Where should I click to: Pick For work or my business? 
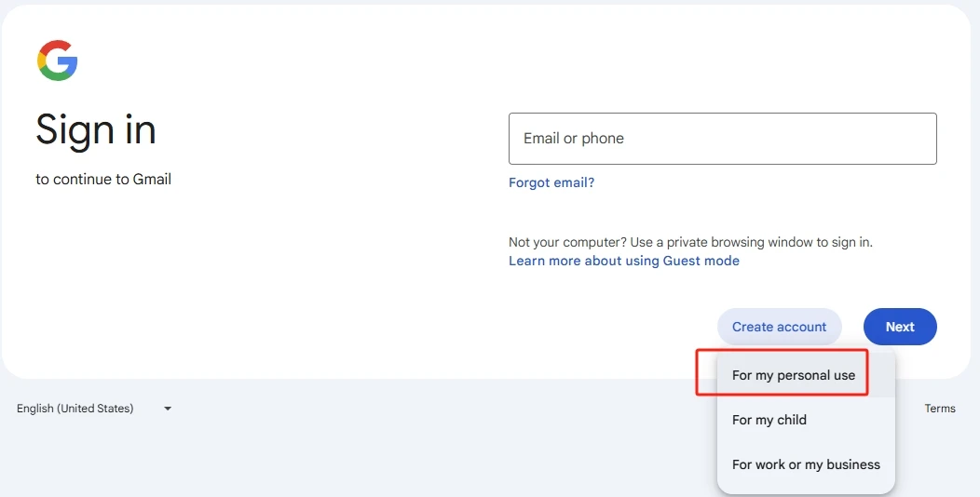point(806,464)
